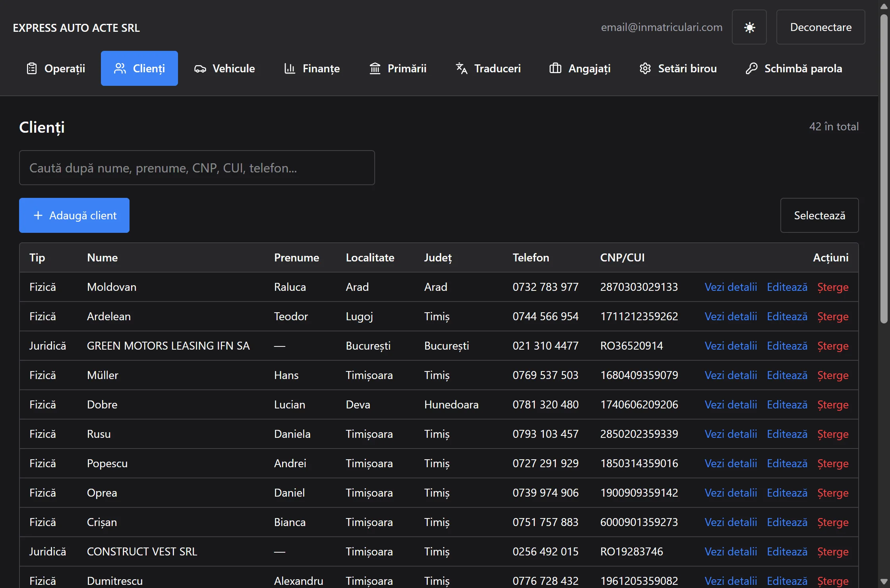The image size is (890, 588).
Task: Toggle light/dark theme sun icon
Action: point(749,27)
